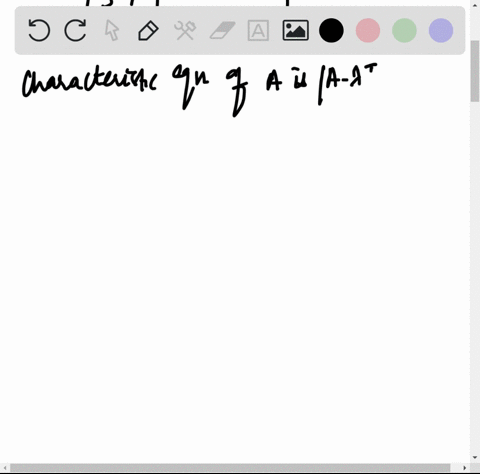Pick the pink color swatch
Screen dimensions: 480x474
coord(368,30)
